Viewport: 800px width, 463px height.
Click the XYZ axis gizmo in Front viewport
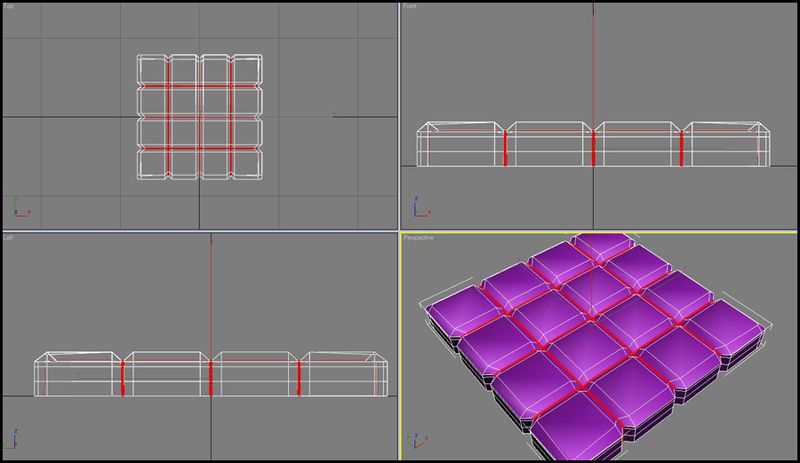422,207
